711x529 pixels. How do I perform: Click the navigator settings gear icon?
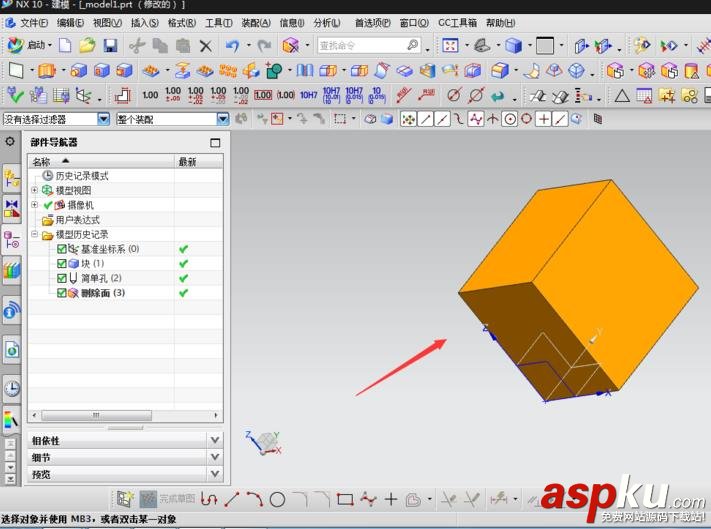coord(10,141)
